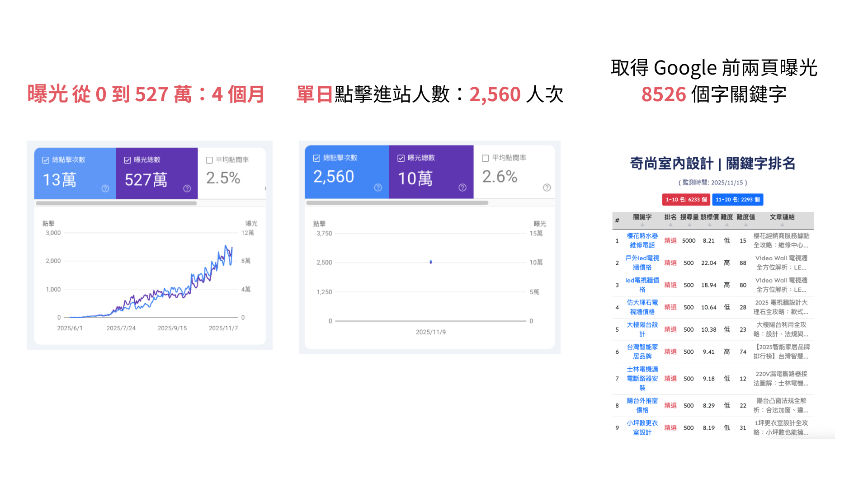Sort table by the 文章連結 column arrow
This screenshot has height=488, width=868.
click(782, 225)
